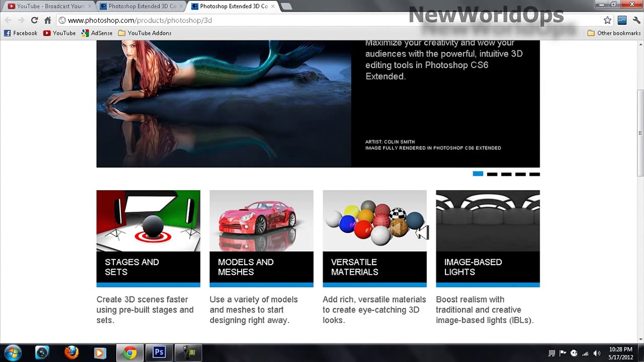Click the volume speaker tray icon
This screenshot has width=644, height=362.
tap(597, 353)
